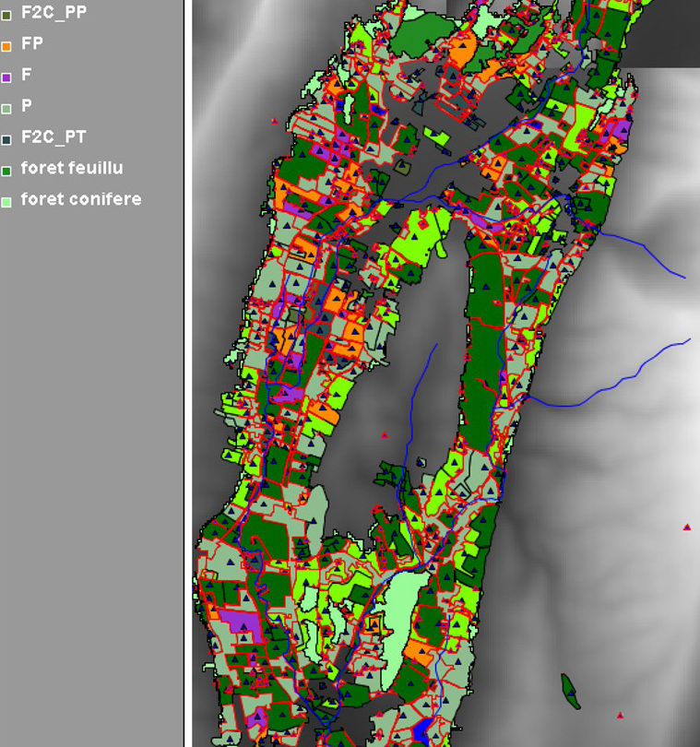
Task: Click the F2C_PP legend color swatch
Action: [x=6, y=15]
